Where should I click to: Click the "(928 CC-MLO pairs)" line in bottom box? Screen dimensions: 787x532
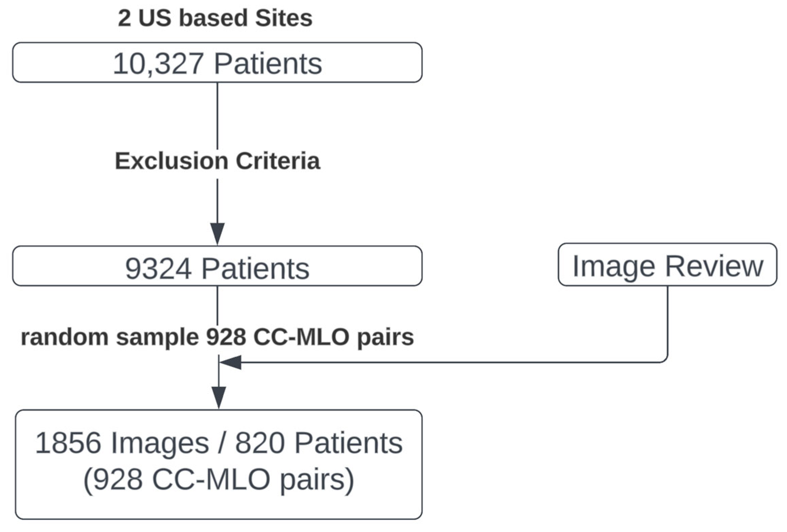(x=219, y=479)
